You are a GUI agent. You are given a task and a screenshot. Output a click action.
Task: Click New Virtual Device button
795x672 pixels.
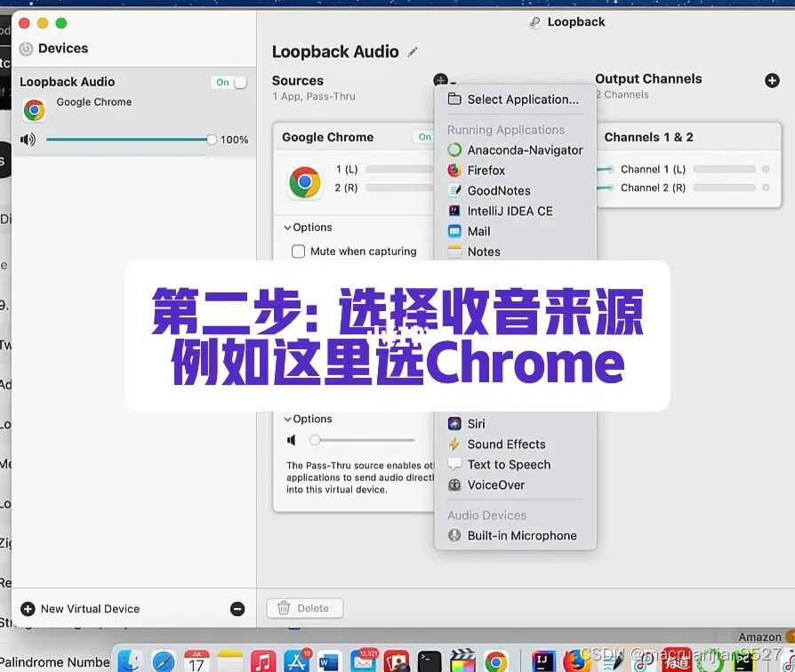(x=80, y=609)
